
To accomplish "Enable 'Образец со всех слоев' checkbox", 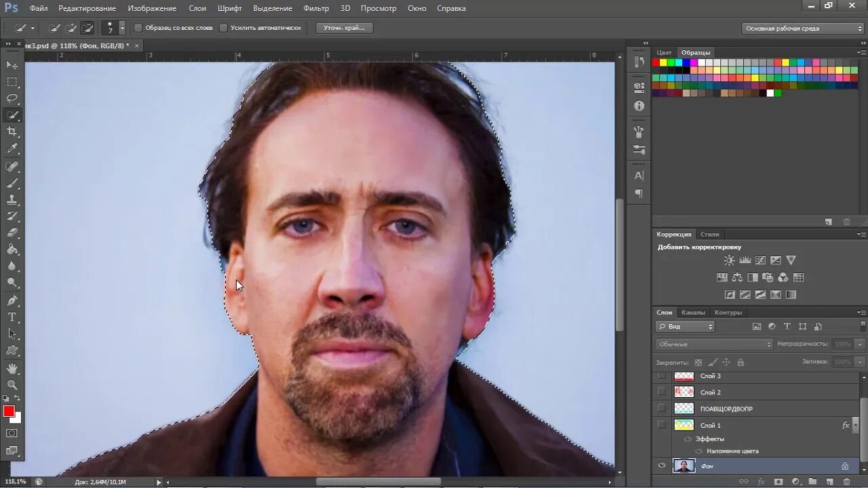I will (138, 28).
